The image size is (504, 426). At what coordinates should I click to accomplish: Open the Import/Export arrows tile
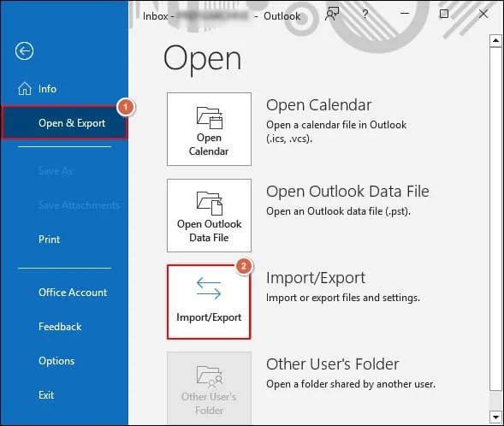pyautogui.click(x=209, y=302)
